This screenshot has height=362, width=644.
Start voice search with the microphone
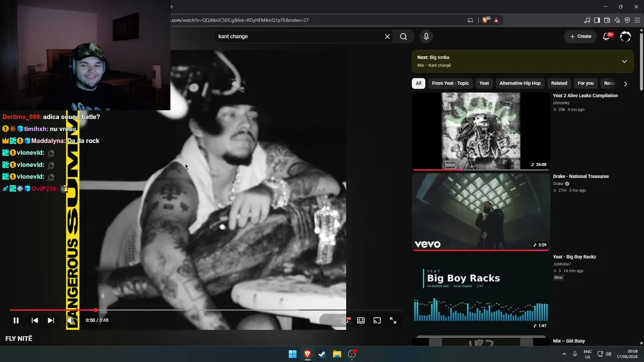click(426, 36)
